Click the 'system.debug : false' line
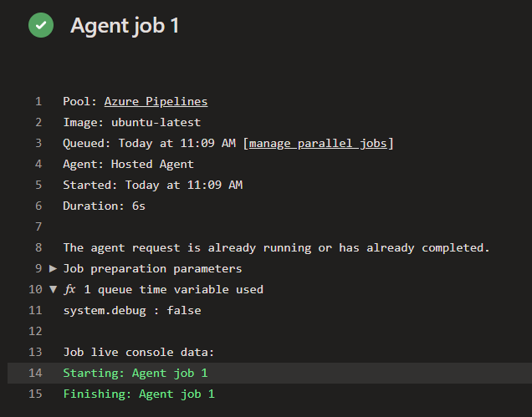 (x=132, y=310)
